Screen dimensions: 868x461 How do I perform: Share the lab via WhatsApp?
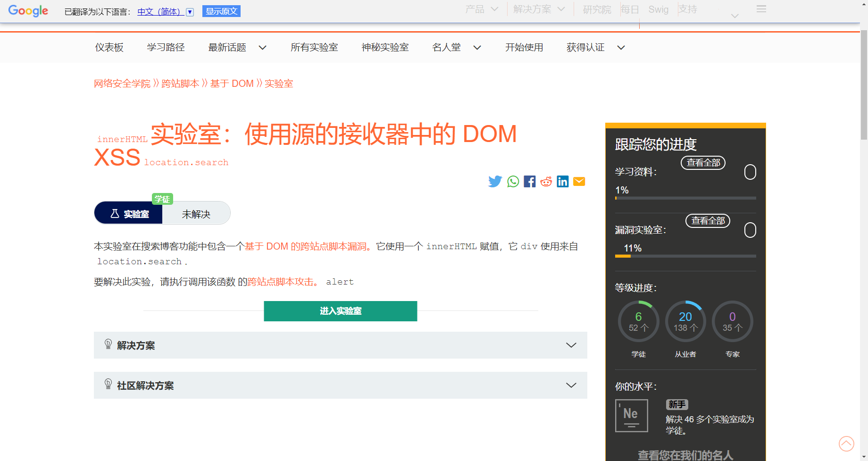tap(513, 181)
